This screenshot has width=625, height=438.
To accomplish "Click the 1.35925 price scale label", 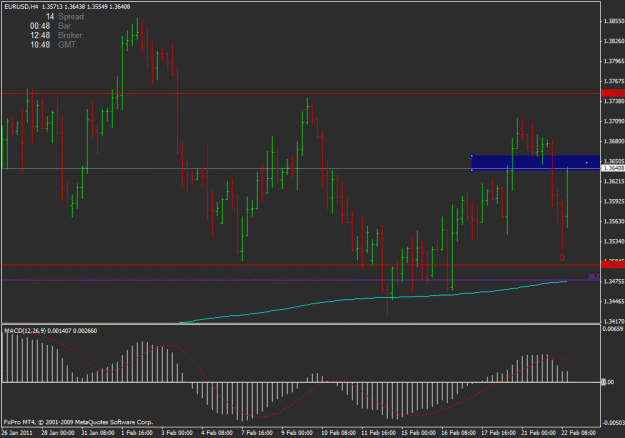I will click(614, 202).
